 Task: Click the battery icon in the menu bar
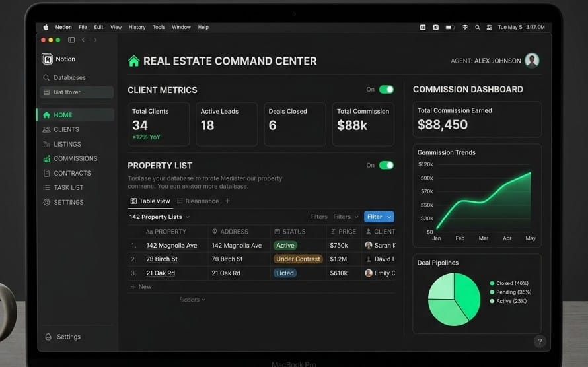coord(450,27)
